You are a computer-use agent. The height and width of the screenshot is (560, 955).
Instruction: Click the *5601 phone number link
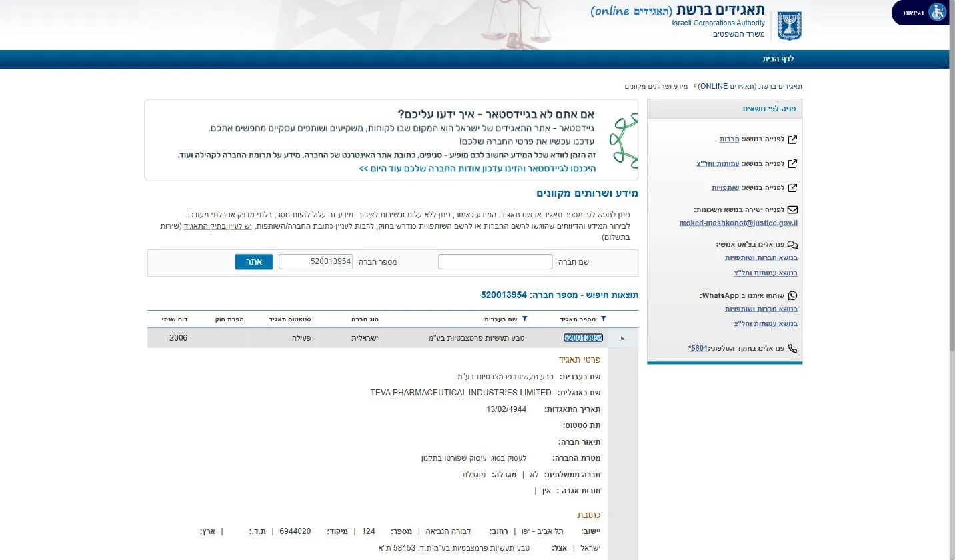click(698, 348)
